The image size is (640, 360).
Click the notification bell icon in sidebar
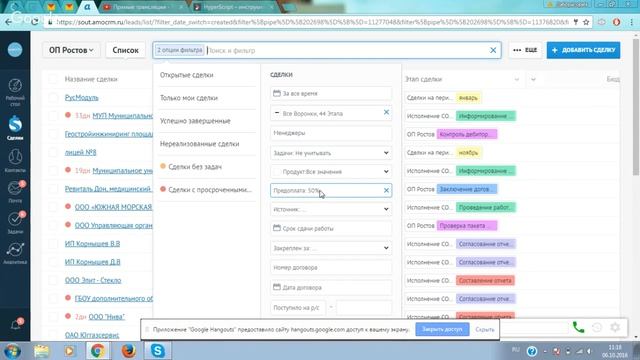click(x=16, y=324)
